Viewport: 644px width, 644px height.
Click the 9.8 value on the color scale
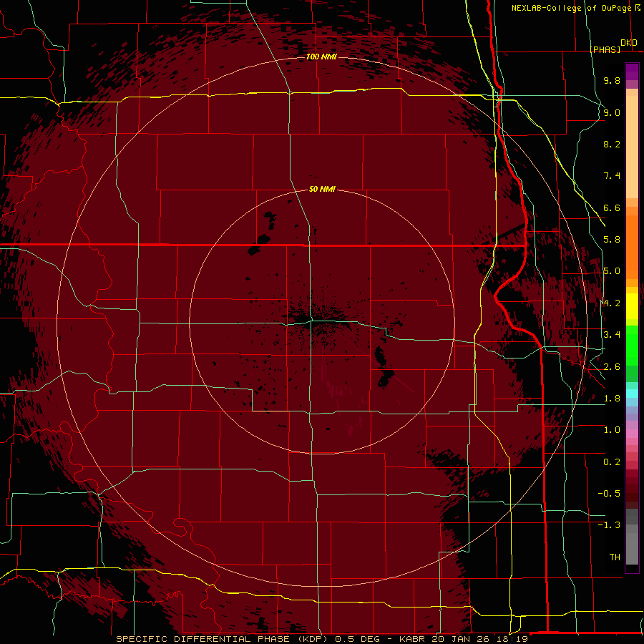pyautogui.click(x=612, y=80)
